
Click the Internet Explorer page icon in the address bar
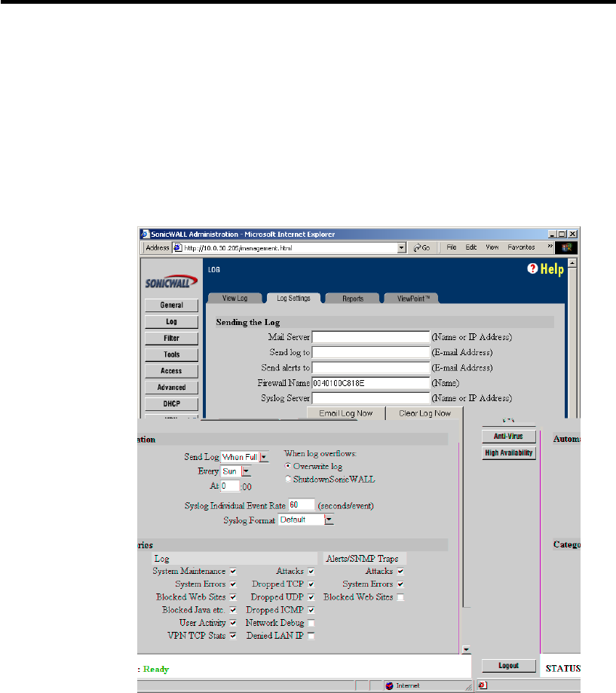[178, 247]
